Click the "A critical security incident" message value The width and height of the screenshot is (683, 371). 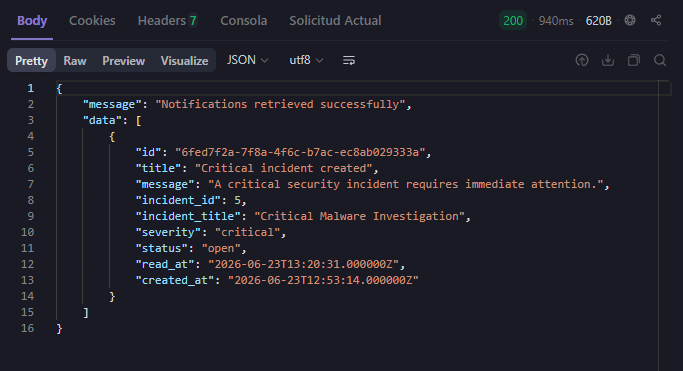[406, 185]
